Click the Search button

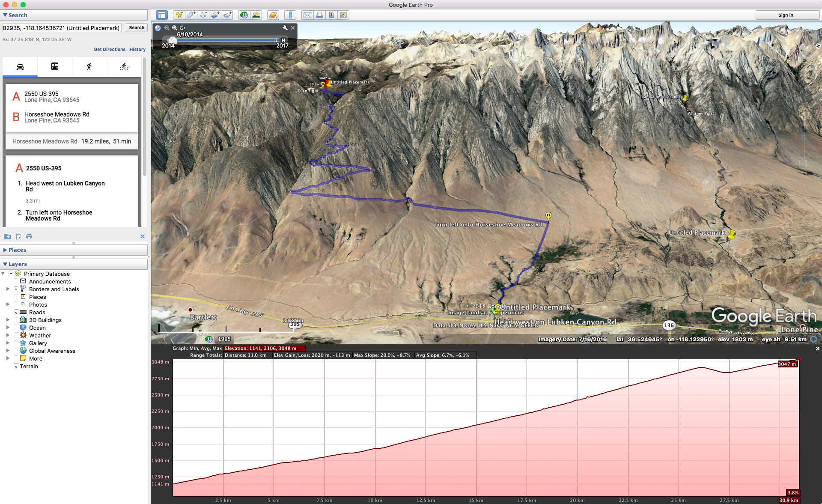tap(137, 28)
